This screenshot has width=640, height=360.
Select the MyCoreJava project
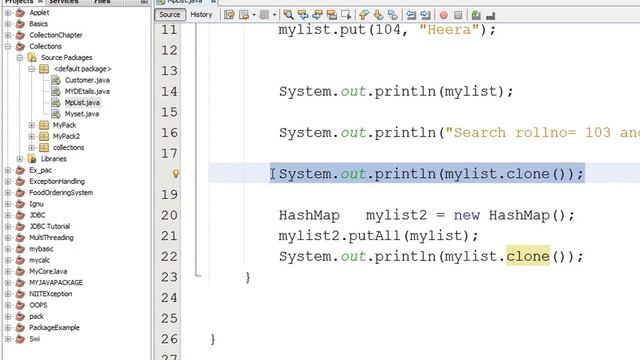point(48,271)
